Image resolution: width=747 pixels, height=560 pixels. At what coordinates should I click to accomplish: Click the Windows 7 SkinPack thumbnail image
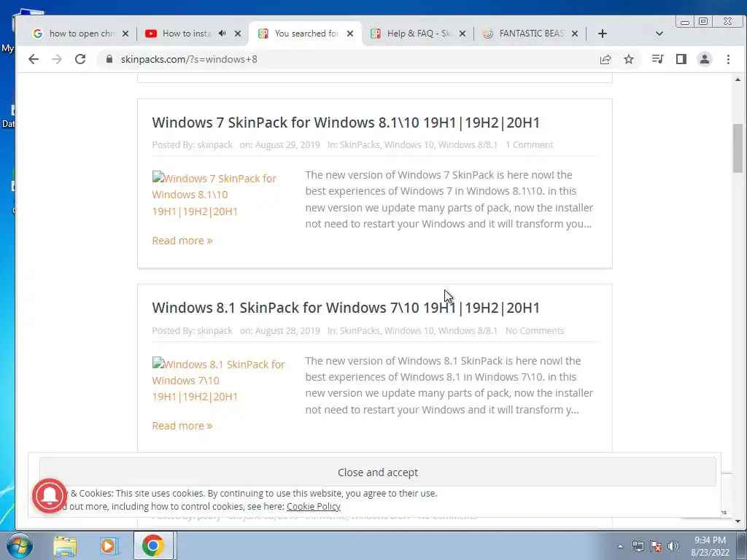214,194
